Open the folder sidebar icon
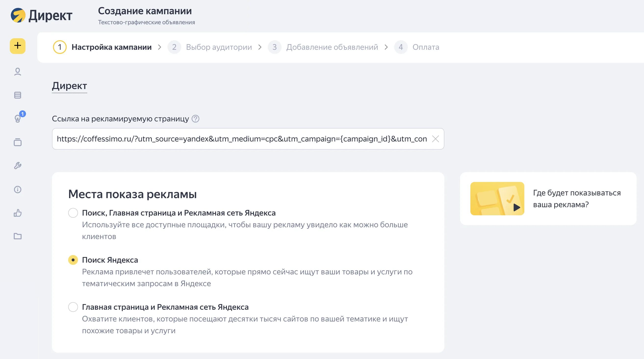Screen dimensions: 644x359 [17, 236]
